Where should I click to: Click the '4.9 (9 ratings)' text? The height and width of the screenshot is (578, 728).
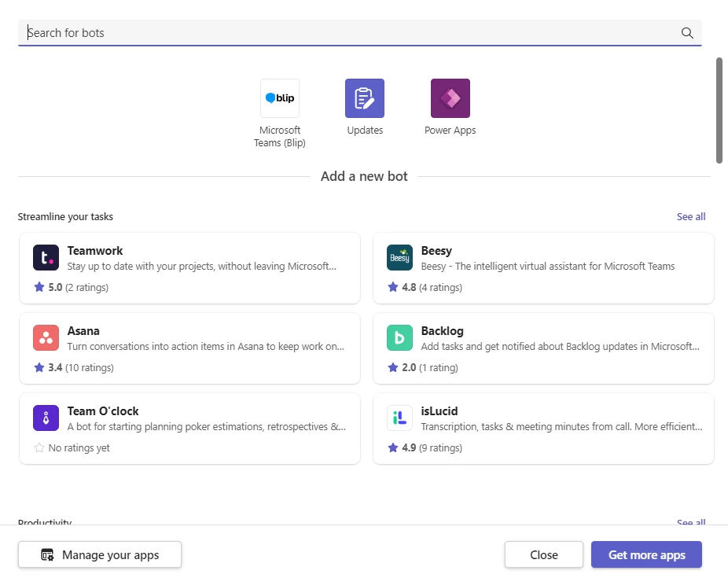point(432,448)
